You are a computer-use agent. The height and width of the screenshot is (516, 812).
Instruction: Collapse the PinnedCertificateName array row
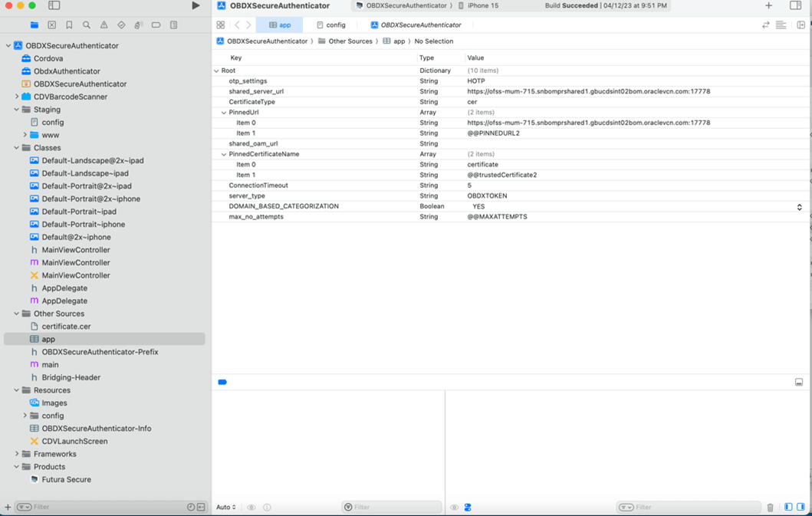point(224,154)
